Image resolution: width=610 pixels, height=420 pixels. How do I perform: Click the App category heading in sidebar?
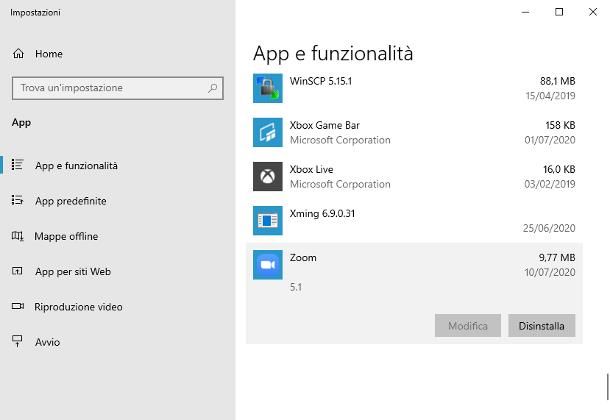click(x=21, y=123)
